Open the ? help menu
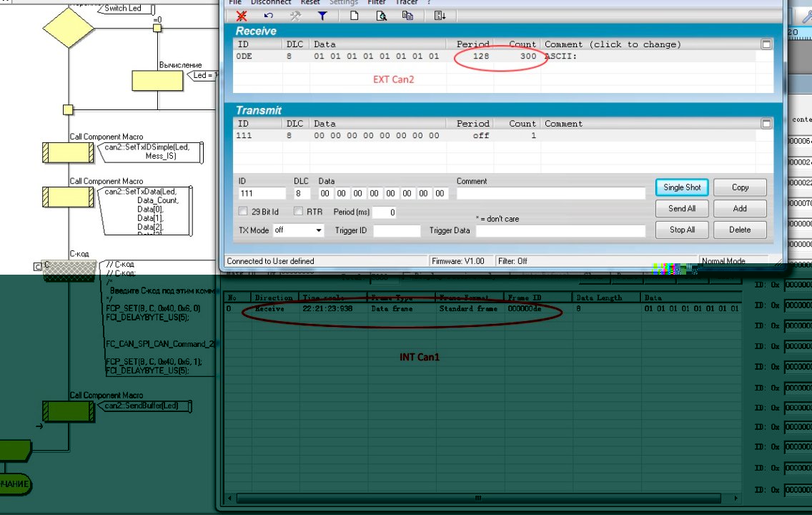The width and height of the screenshot is (812, 515). click(x=429, y=2)
